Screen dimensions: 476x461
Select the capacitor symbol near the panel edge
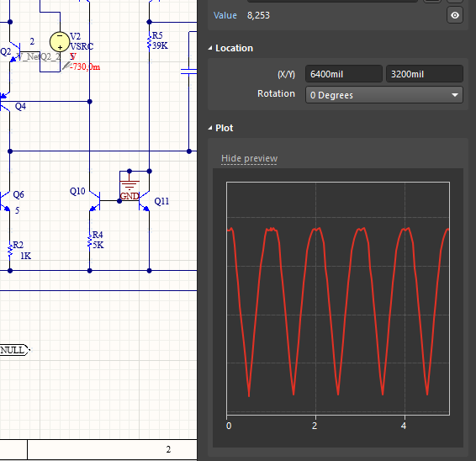189,72
